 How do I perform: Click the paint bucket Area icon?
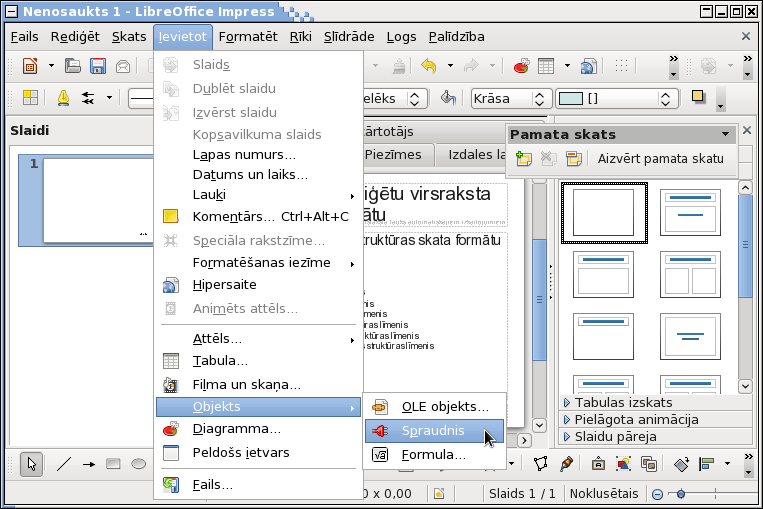point(448,98)
